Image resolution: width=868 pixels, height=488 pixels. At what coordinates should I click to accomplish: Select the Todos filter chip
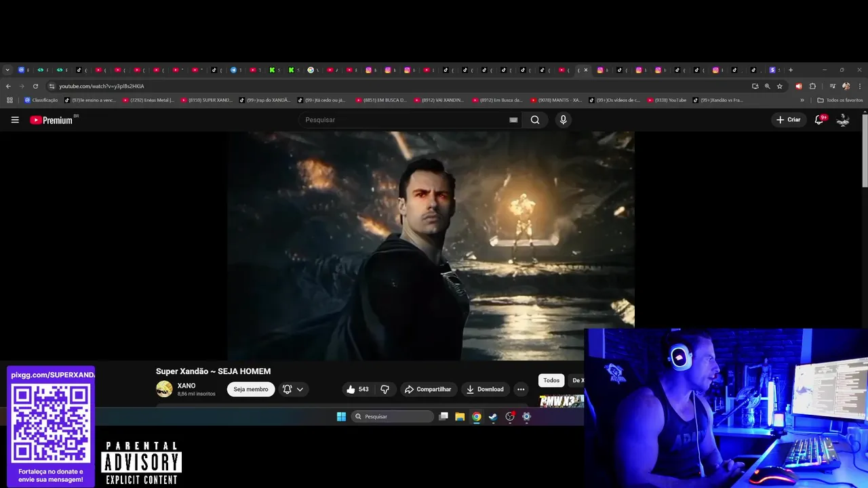[551, 380]
